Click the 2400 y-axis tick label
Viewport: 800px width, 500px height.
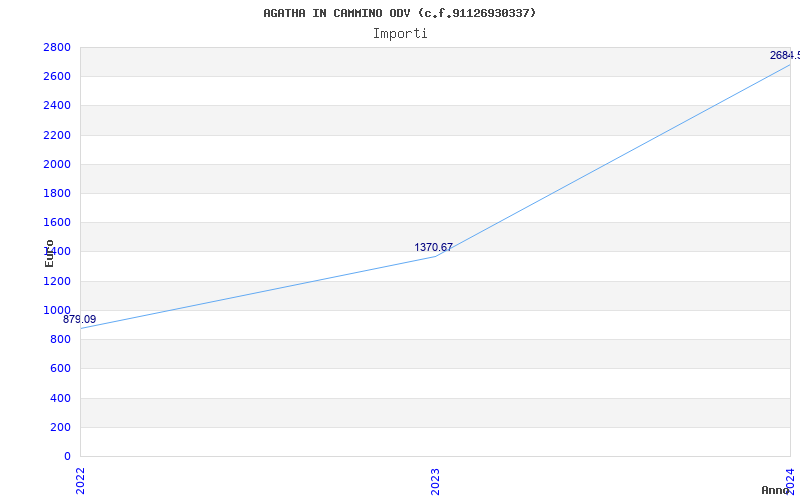[x=57, y=106]
